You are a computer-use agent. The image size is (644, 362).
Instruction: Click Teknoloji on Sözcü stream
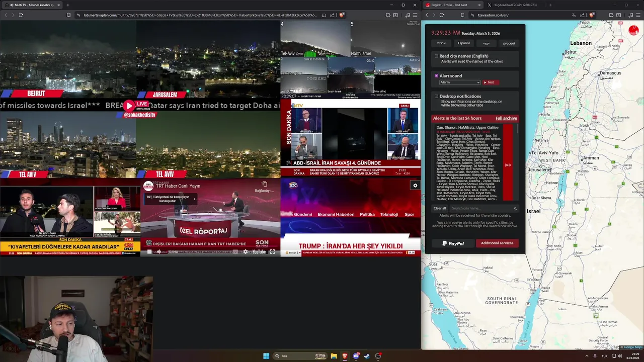click(389, 214)
